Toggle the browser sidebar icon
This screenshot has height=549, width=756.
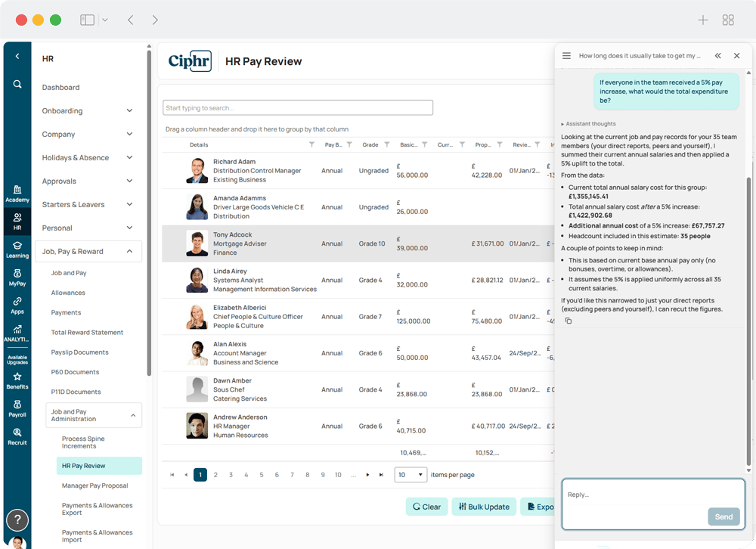(x=87, y=20)
